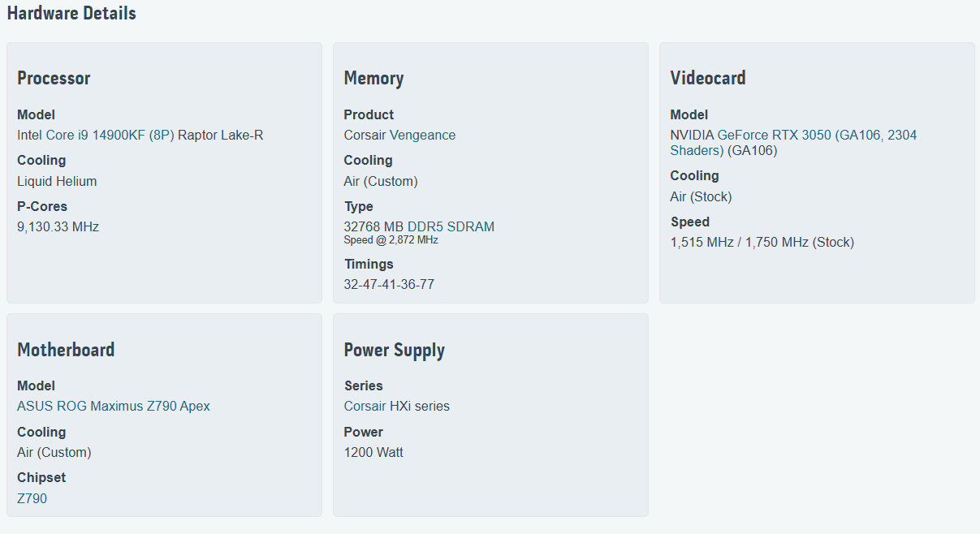Select the Speed @ 2,872 MHz text
The width and height of the screenshot is (980, 534).
[x=391, y=240]
